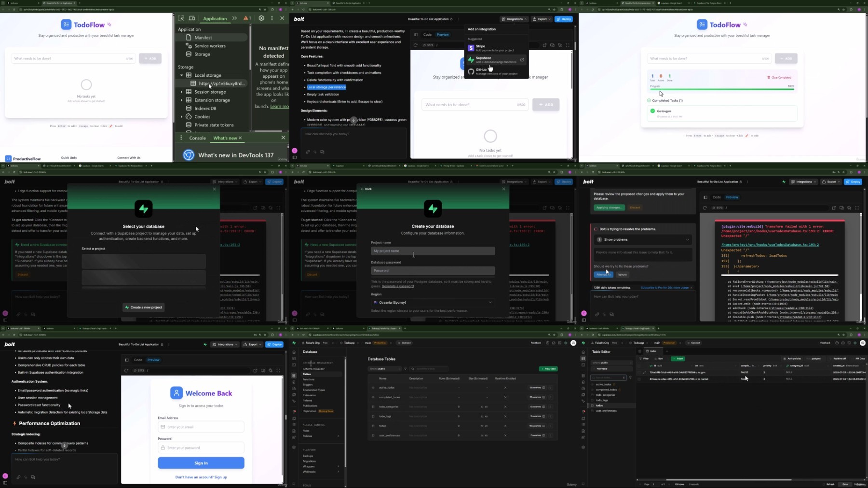Open Private state tokens in DevTools
The height and width of the screenshot is (488, 868).
pyautogui.click(x=214, y=125)
